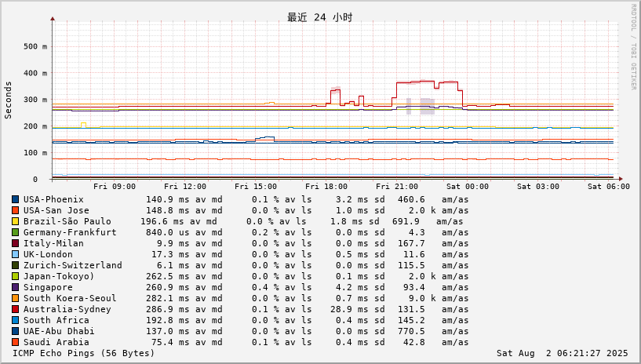Image resolution: width=641 pixels, height=364 pixels.
Task: Select the South Africa legend label
Action: point(56,320)
